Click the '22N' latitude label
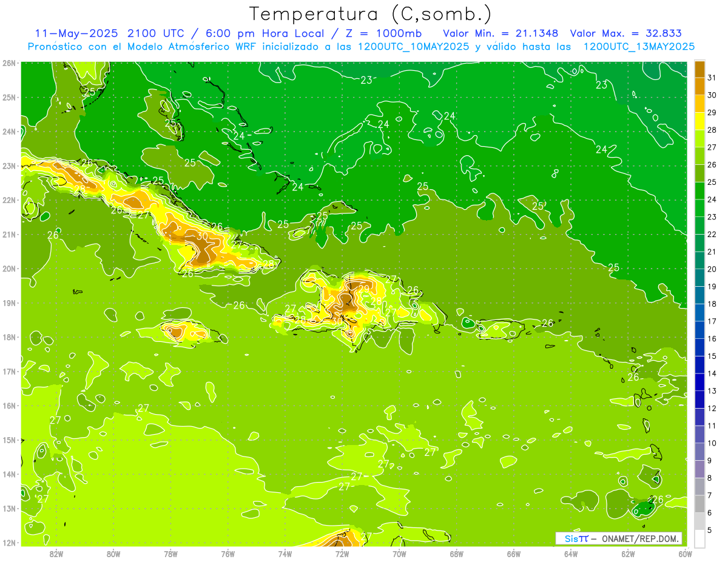 click(x=8, y=200)
